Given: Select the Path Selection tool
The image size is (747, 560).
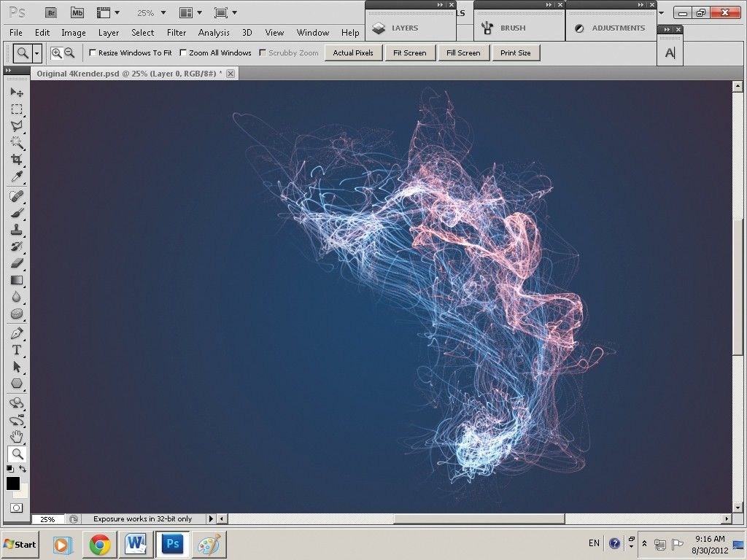Looking at the screenshot, I should [x=17, y=367].
